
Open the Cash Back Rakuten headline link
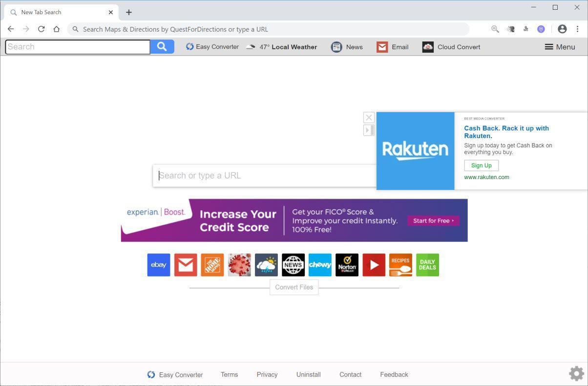[x=506, y=132]
